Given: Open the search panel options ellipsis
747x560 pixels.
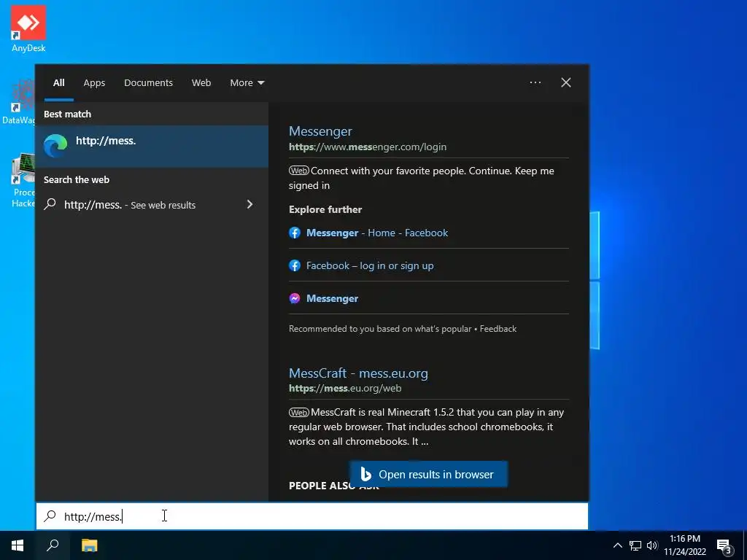Looking at the screenshot, I should pos(535,82).
